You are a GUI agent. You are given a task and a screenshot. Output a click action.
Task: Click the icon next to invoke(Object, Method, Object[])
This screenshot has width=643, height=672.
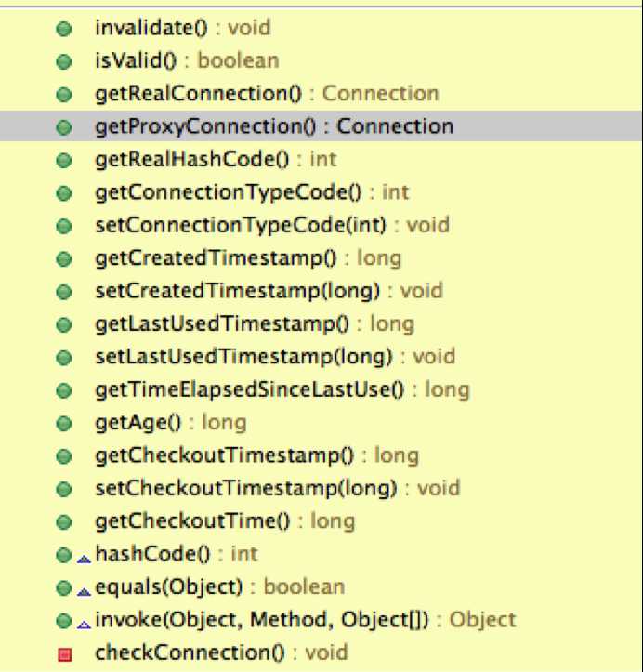click(x=63, y=621)
